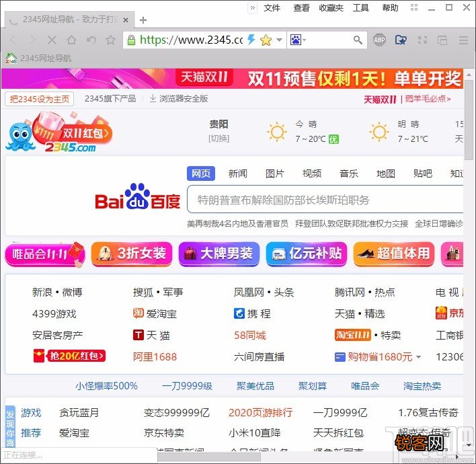Select the 新闻 search tab
Image resolution: width=476 pixels, height=464 pixels.
point(238,173)
